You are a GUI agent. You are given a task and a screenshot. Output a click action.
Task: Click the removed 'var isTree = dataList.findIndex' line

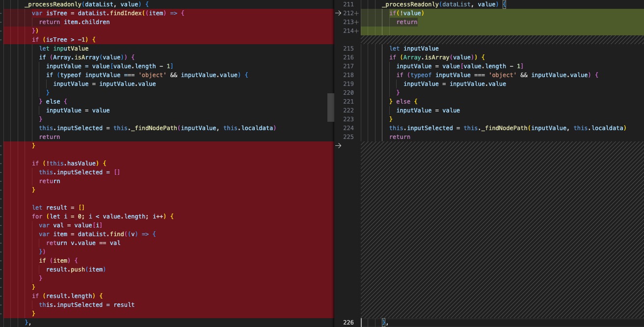point(108,13)
